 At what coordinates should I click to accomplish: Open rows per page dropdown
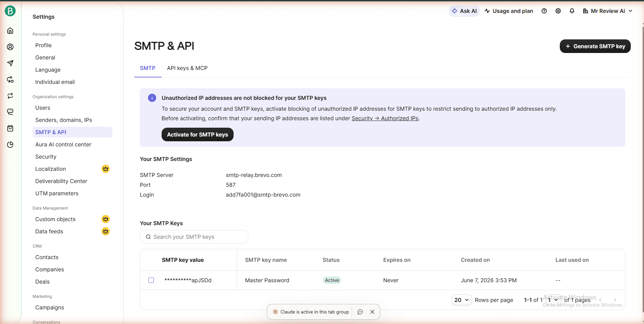tap(462, 300)
